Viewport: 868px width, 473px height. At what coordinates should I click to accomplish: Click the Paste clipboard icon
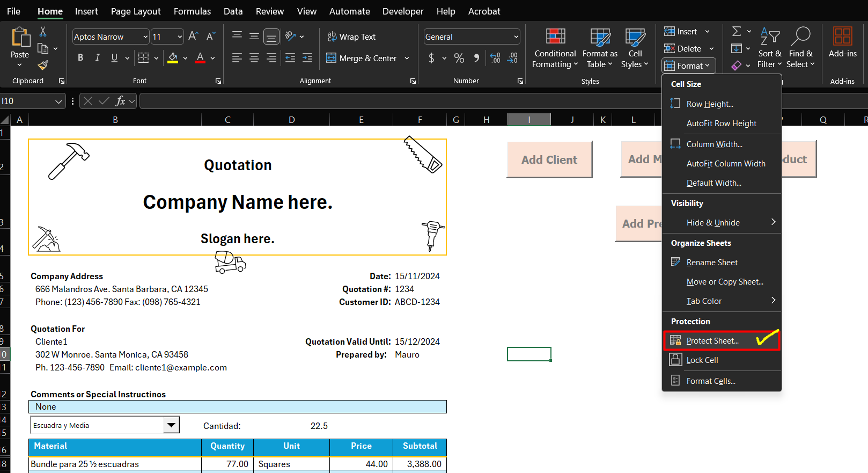20,37
